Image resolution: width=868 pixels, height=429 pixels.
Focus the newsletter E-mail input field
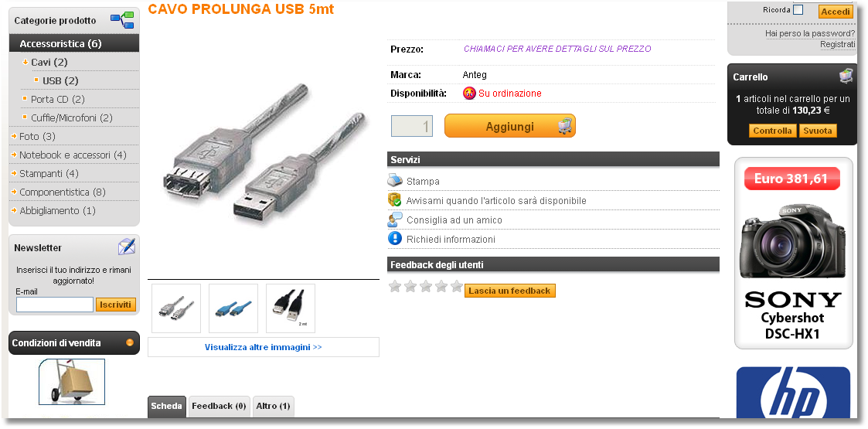[x=55, y=305]
